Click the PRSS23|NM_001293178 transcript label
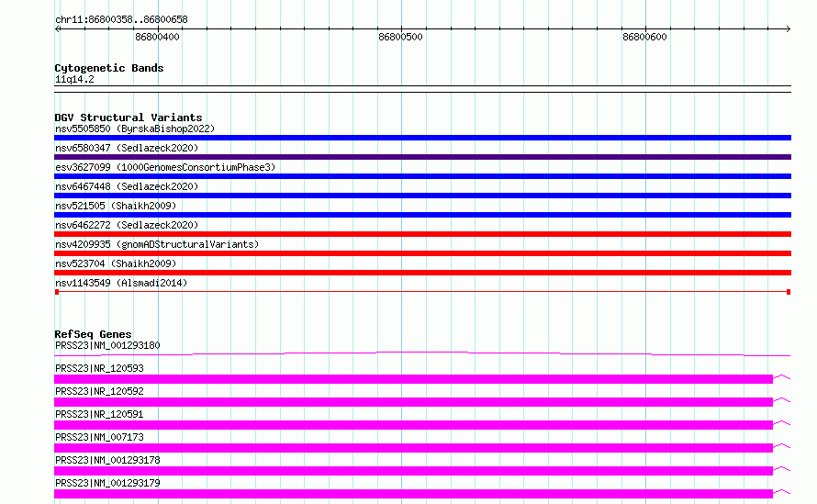Screen dimensions: 817x504 tap(107, 460)
